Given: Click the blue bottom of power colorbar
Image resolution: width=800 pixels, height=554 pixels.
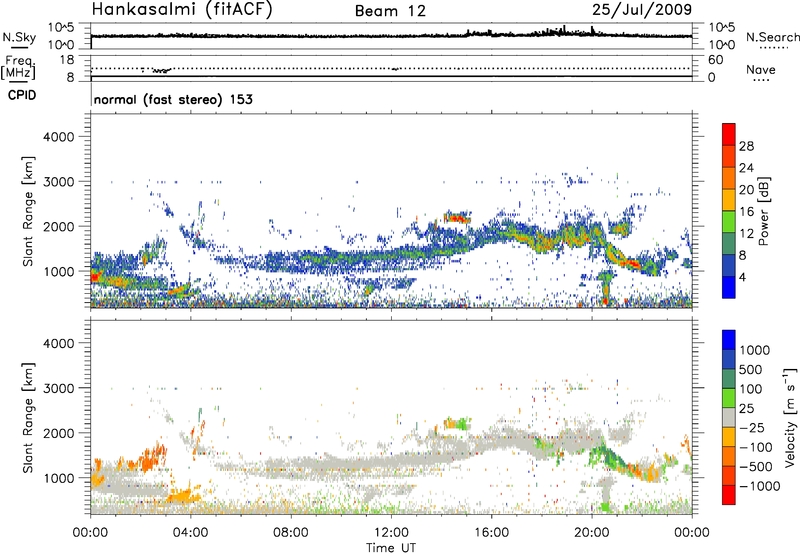Looking at the screenshot, I should [x=729, y=287].
